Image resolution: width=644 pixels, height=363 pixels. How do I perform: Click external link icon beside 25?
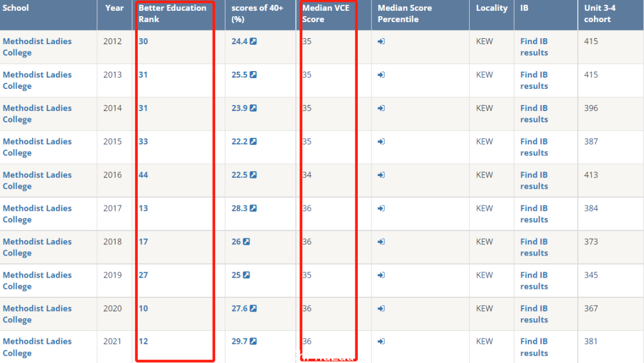click(x=246, y=275)
